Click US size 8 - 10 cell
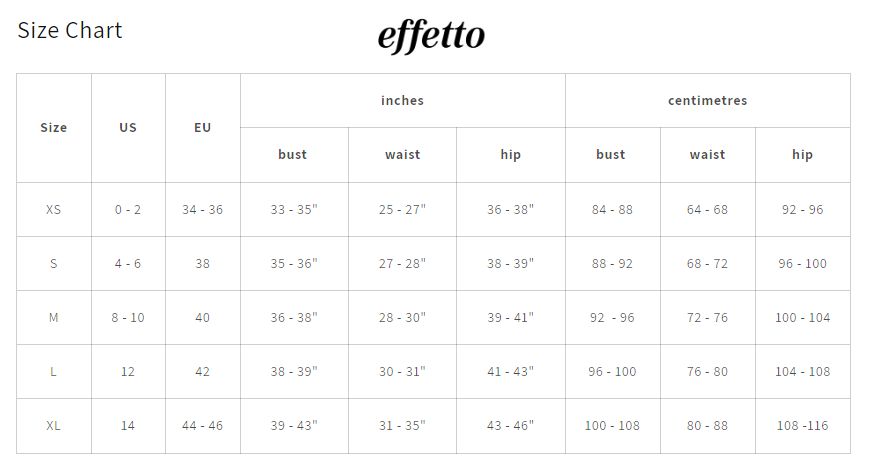Screen dimensions: 869x475 point(128,318)
